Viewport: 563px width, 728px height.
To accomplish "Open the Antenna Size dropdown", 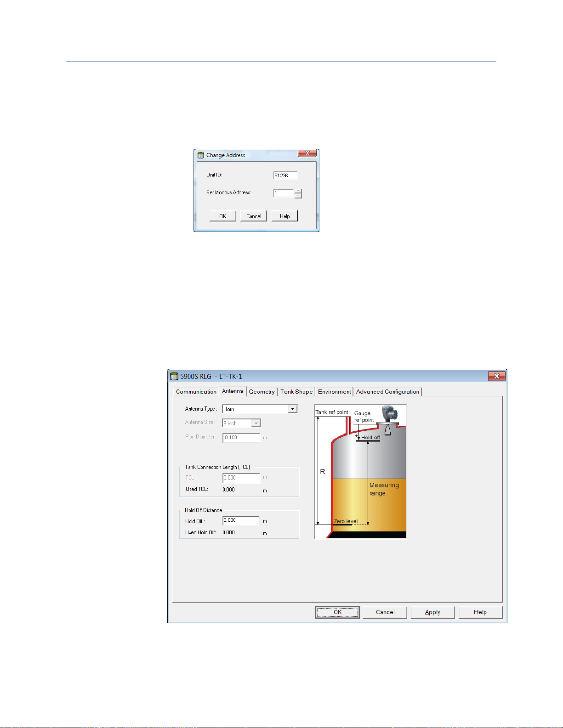I will (256, 423).
